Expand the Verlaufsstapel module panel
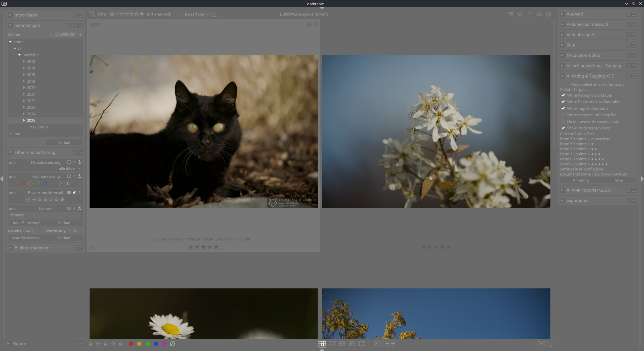 (x=580, y=35)
